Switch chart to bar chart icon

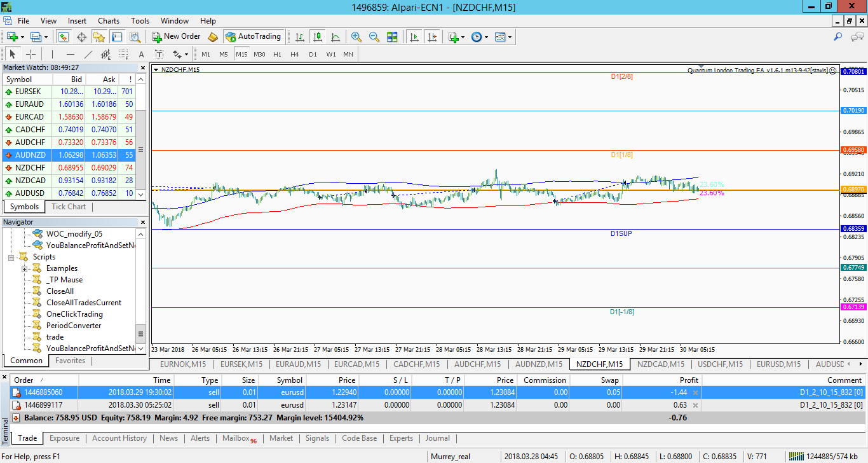299,37
